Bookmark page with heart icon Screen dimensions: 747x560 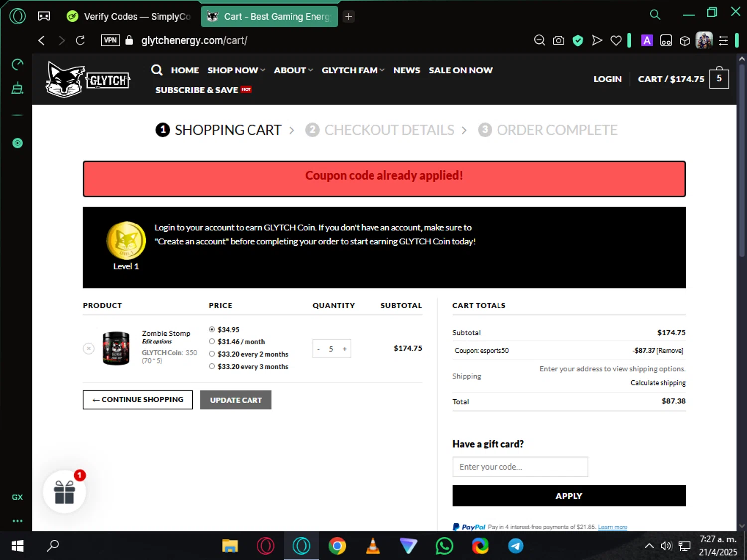coord(616,40)
